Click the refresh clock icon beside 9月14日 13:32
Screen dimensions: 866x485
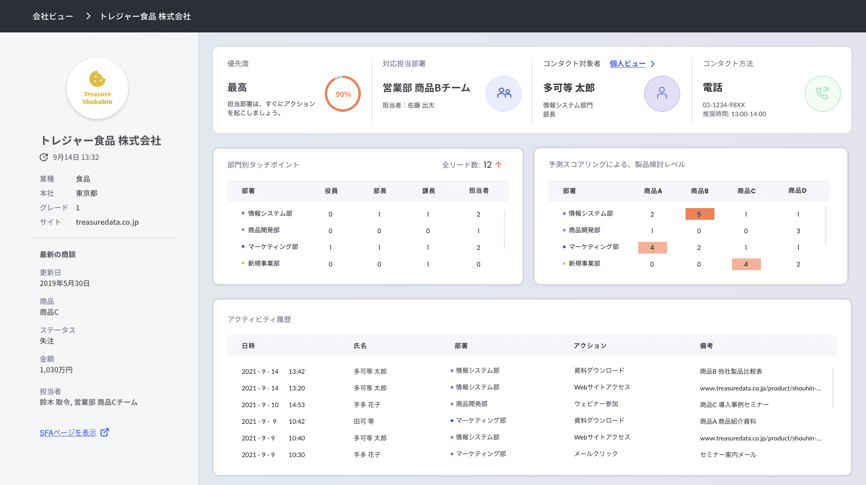(44, 157)
